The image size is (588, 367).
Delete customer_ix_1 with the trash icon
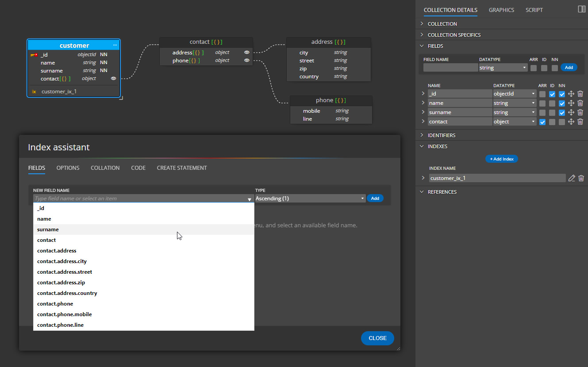(581, 178)
